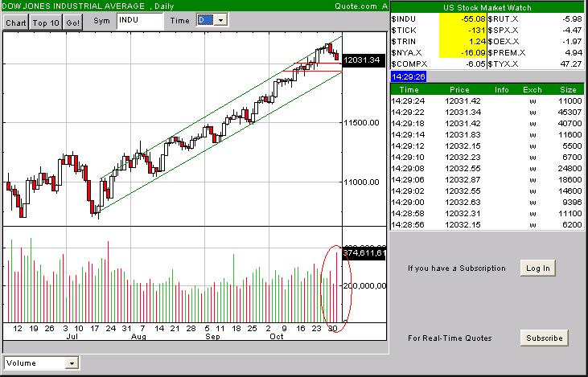Image resolution: width=588 pixels, height=377 pixels.
Task: Select the 14:29:14 trade row time
Action: [408, 134]
